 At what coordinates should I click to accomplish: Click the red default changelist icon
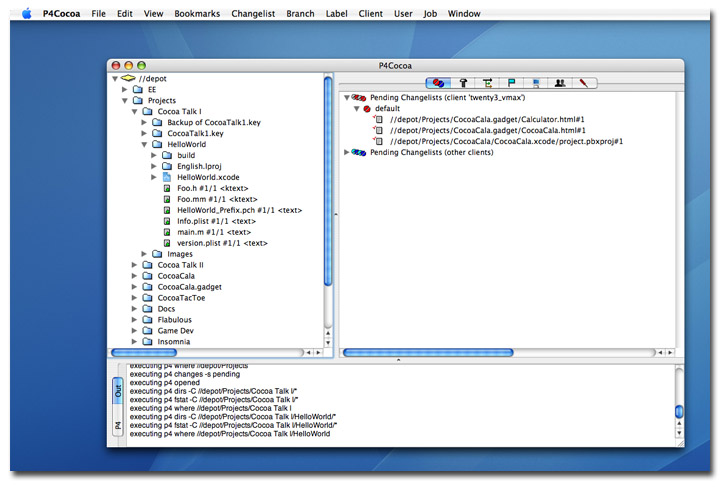coord(367,109)
